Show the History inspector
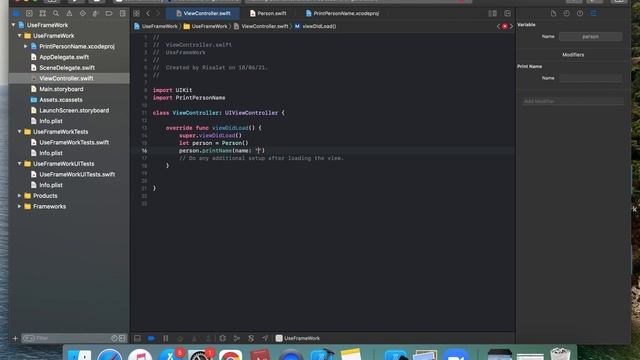Viewport: 640px width, 360px height. [x=567, y=13]
